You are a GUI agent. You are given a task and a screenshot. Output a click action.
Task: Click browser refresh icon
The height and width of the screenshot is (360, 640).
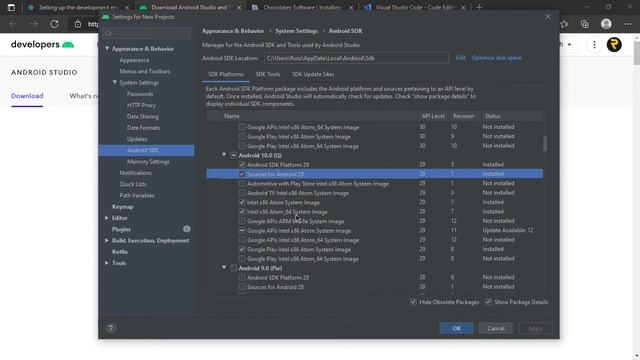[54, 24]
